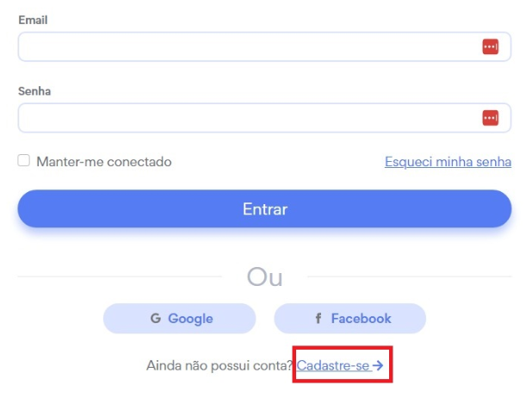Click the Manter-me conectado label text
Viewport: 532px width, 410px height.
(104, 162)
